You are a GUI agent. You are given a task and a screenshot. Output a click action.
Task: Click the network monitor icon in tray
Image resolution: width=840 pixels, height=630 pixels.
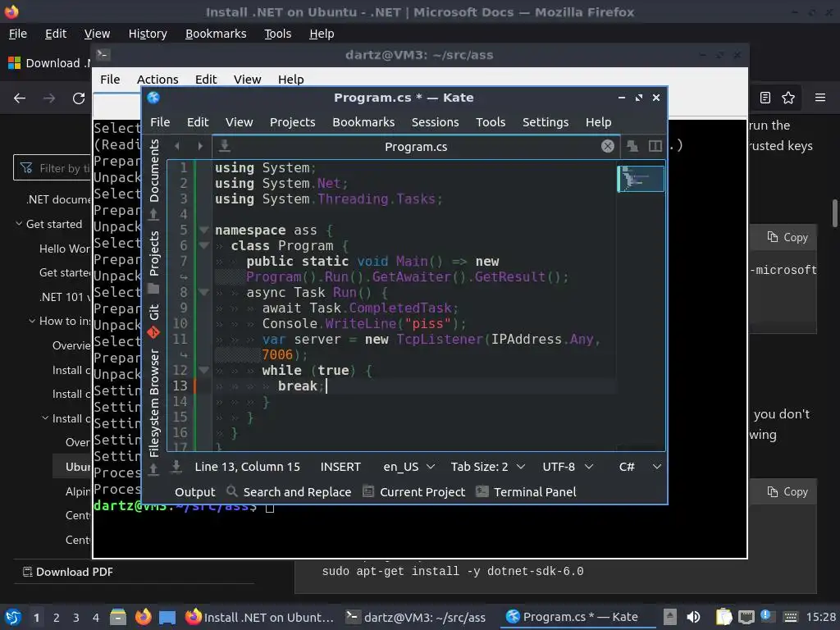point(746,617)
